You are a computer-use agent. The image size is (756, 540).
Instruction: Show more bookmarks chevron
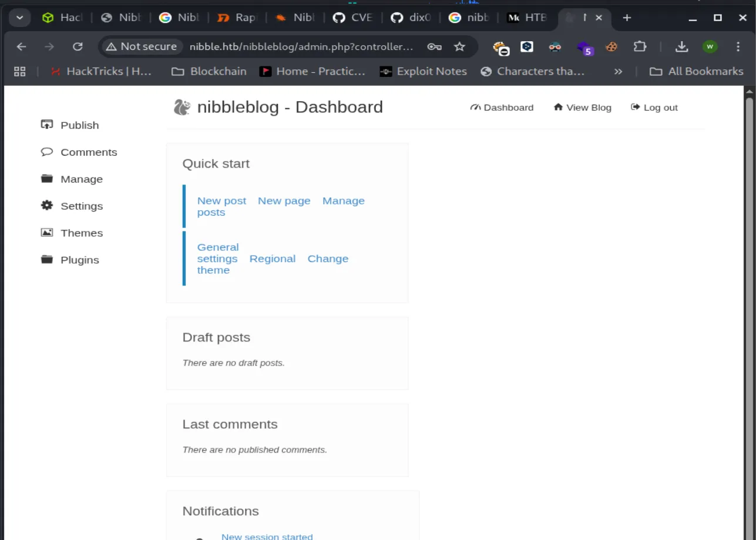(618, 71)
